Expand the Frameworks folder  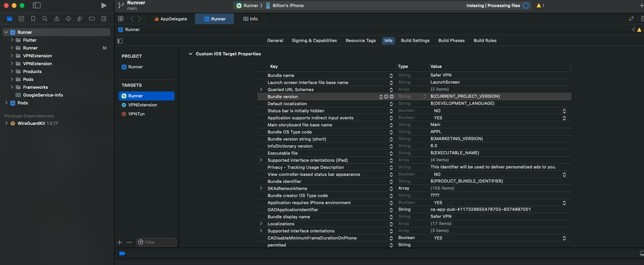click(x=12, y=87)
